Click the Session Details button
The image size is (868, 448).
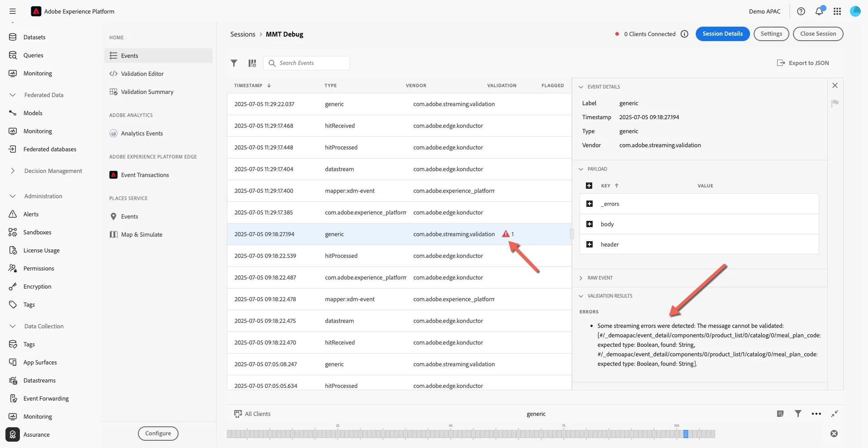tap(722, 34)
